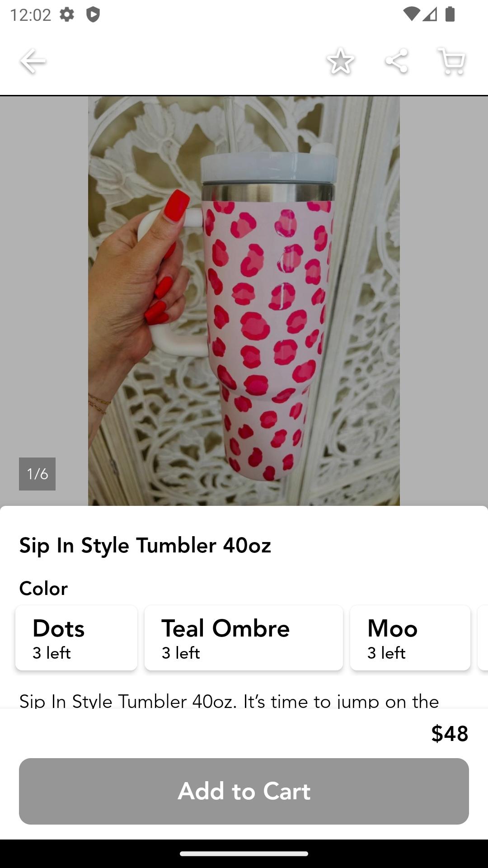Tap the cellular signal icon
This screenshot has width=488, height=868.
430,14
